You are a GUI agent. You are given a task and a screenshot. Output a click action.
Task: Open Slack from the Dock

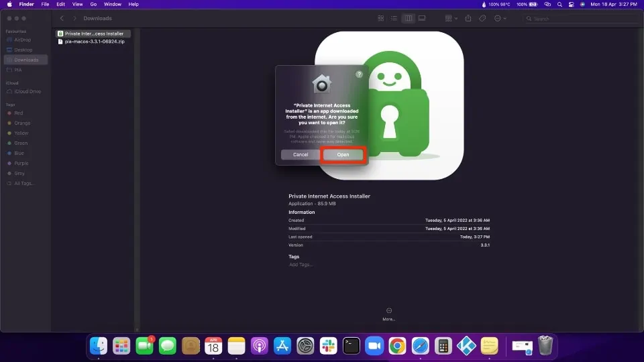(x=329, y=346)
